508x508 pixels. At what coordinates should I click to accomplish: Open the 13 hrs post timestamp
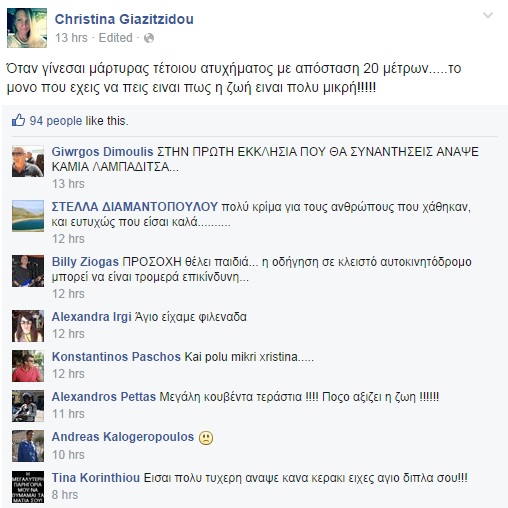point(71,38)
